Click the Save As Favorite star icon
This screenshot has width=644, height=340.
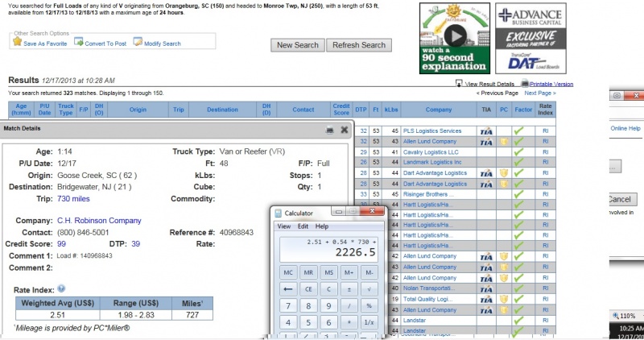coord(17,42)
